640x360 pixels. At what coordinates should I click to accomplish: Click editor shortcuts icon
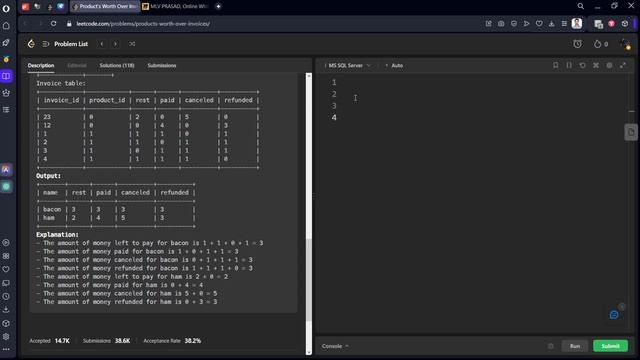pyautogui.click(x=596, y=65)
